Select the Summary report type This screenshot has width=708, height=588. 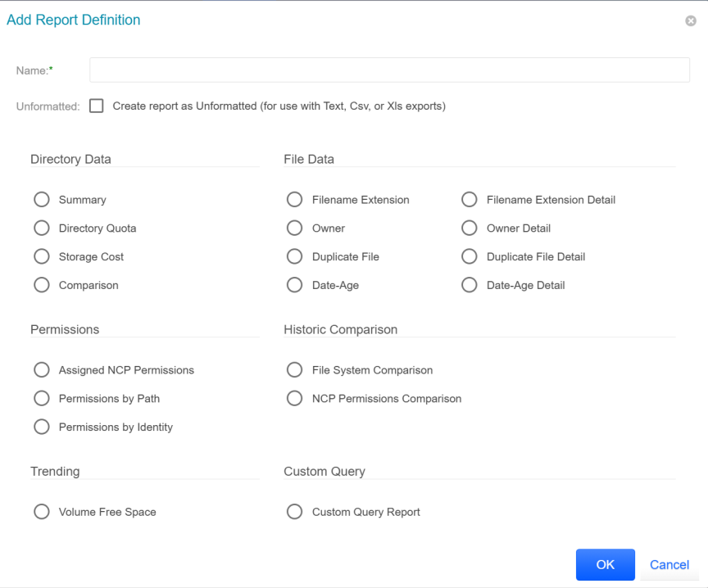tap(42, 199)
